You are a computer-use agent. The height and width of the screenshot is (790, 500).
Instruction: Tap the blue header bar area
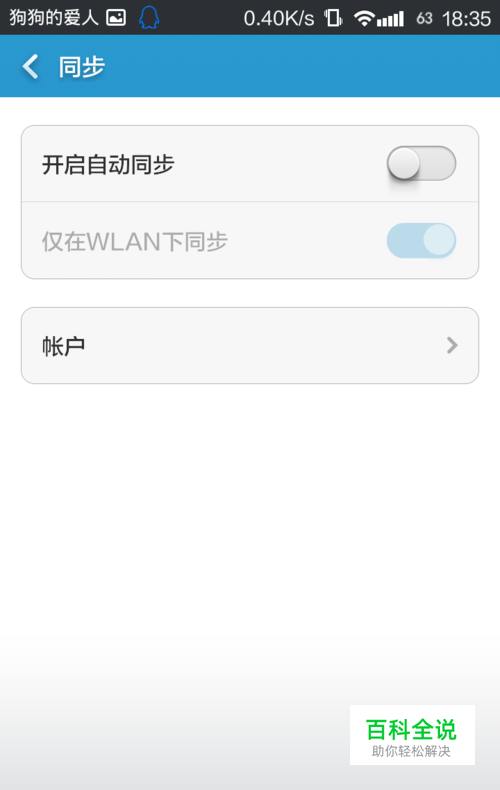250,66
